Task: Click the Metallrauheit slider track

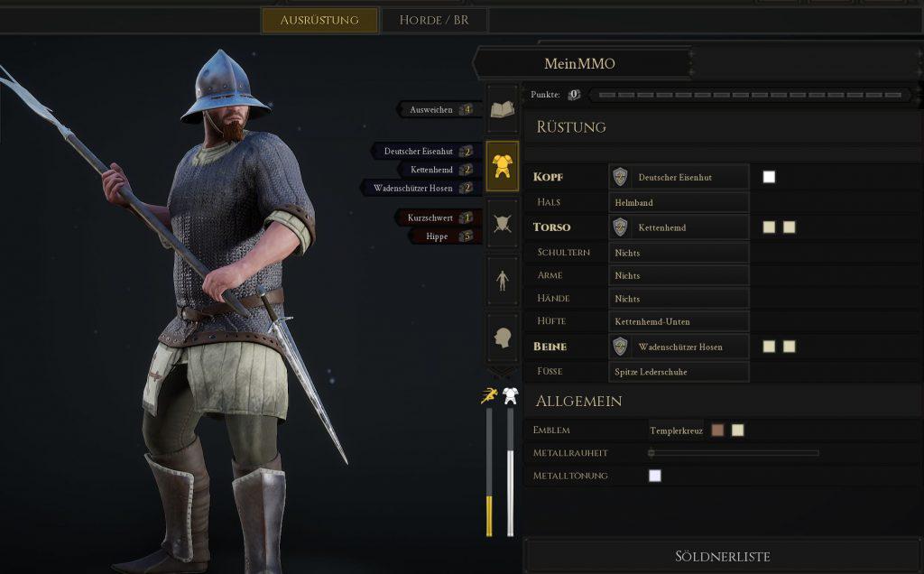Action: tap(734, 452)
